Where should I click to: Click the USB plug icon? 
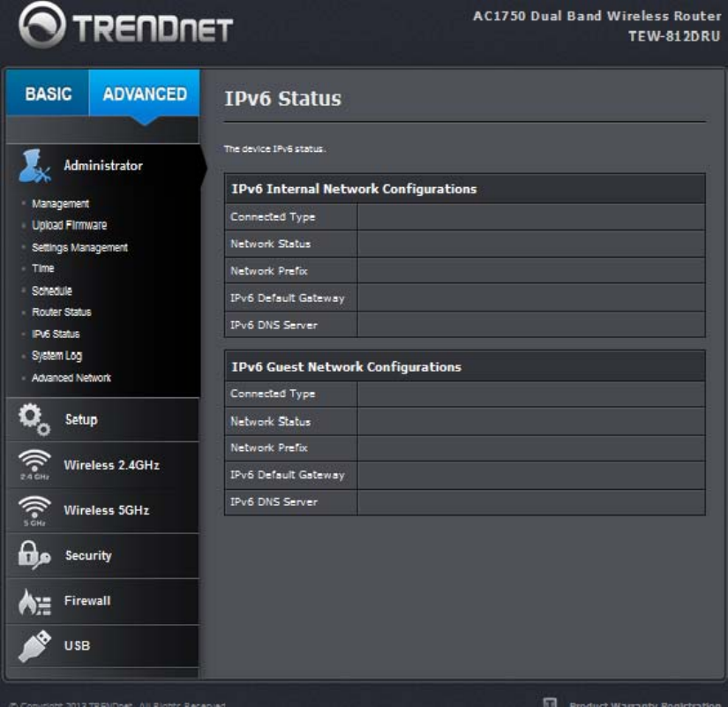(34, 646)
